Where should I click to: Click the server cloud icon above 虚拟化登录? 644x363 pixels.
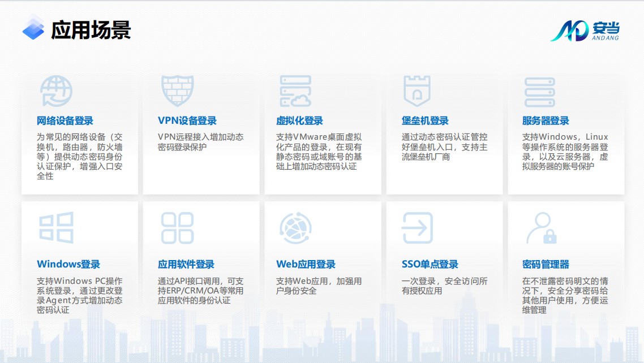(295, 91)
